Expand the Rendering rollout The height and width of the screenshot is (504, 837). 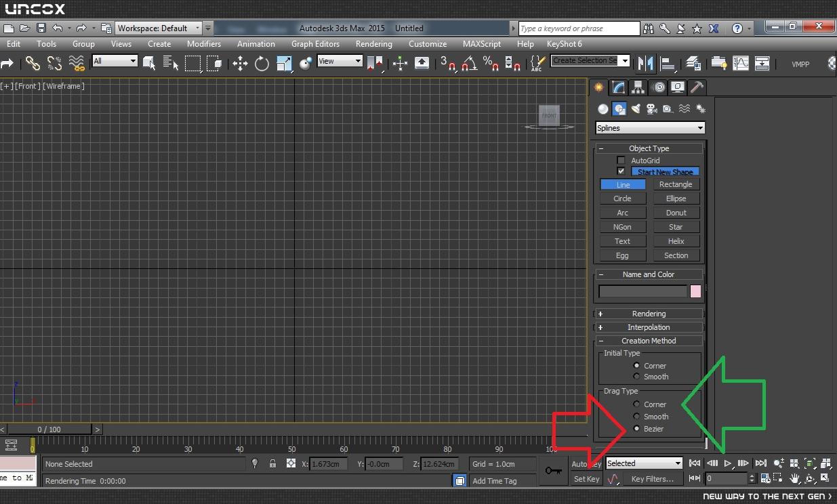pos(649,314)
